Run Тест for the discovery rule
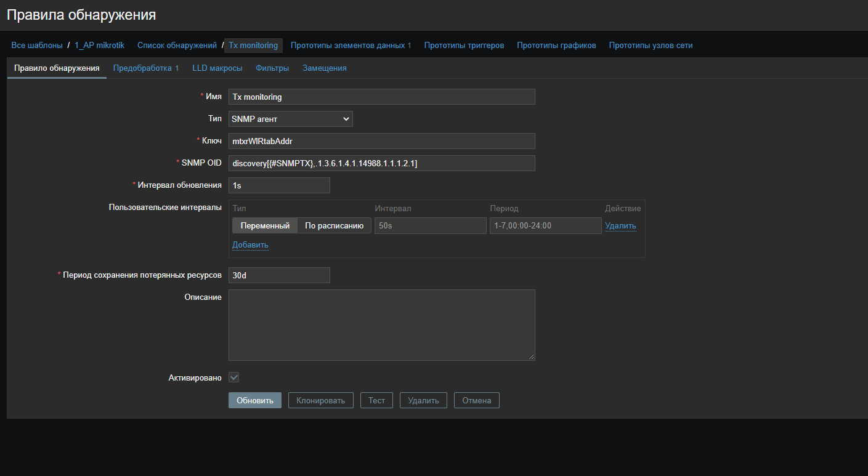868x476 pixels. [376, 401]
